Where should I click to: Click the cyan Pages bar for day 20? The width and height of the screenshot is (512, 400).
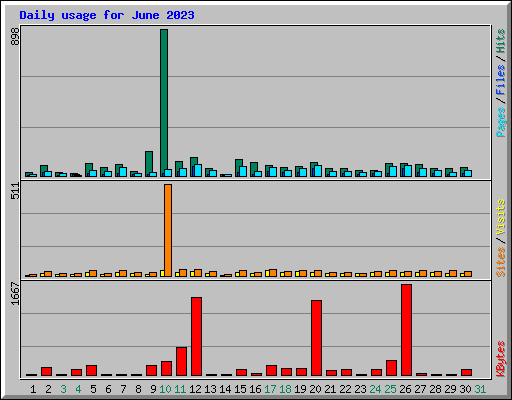click(x=318, y=171)
